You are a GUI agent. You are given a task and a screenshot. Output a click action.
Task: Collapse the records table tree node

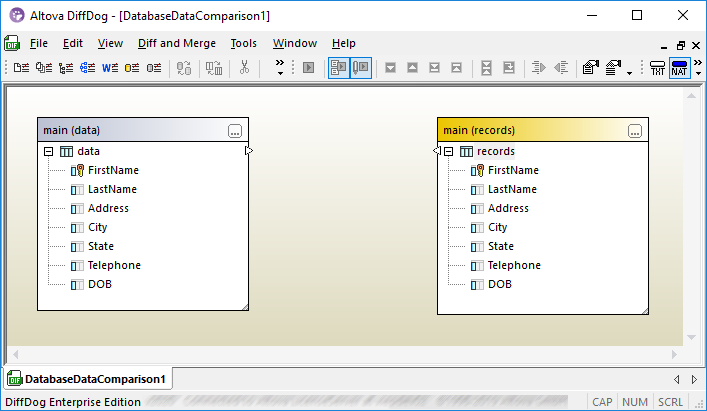[x=448, y=151]
